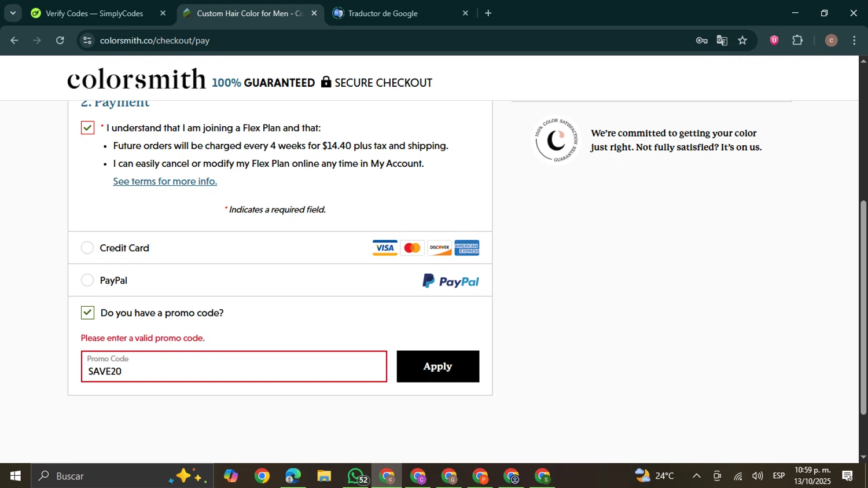
Task: Select the Credit Card payment option
Action: [87, 248]
